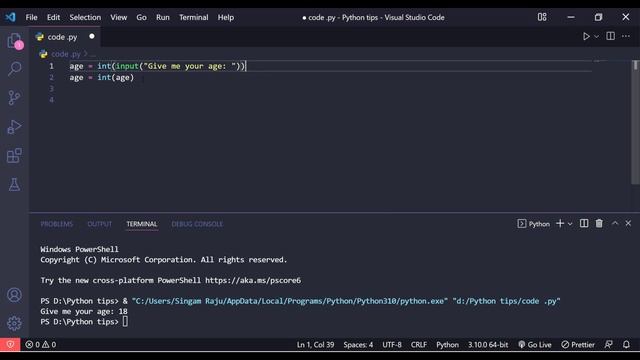Customize layout from the title bar icon
Screen dimensions: 640x360
[542, 17]
